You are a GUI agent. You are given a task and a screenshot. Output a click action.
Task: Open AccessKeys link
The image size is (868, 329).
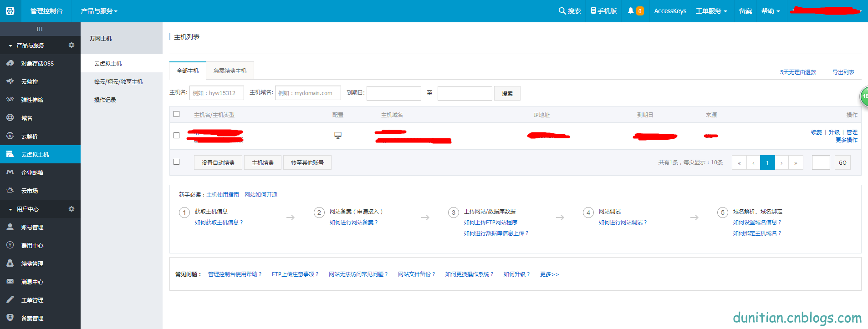coord(670,11)
